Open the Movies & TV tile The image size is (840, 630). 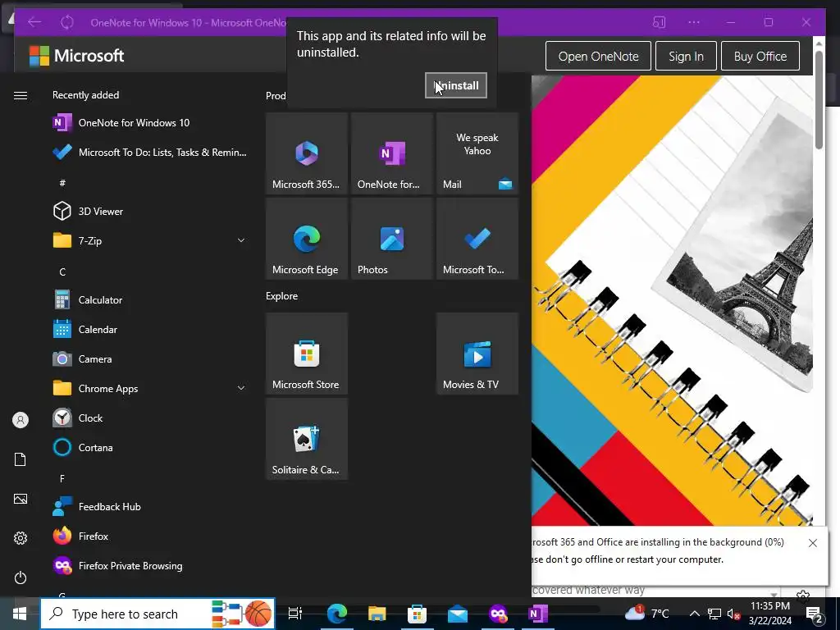pyautogui.click(x=477, y=354)
